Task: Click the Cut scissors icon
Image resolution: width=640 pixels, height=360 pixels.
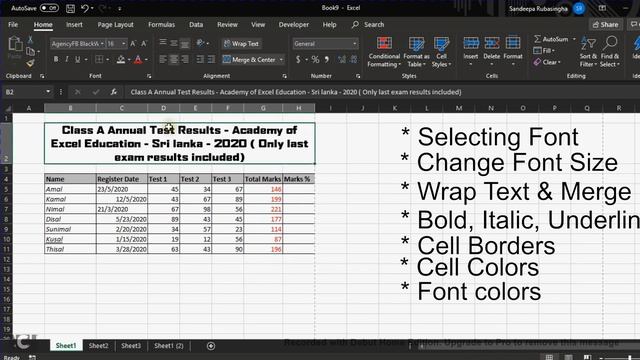Action: (x=30, y=40)
